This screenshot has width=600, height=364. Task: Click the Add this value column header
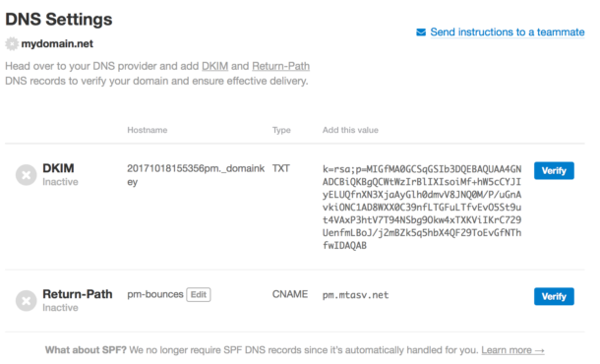click(350, 130)
